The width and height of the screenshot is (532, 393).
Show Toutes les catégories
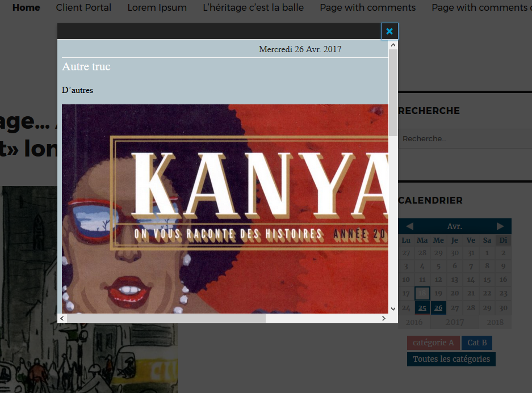coord(451,359)
